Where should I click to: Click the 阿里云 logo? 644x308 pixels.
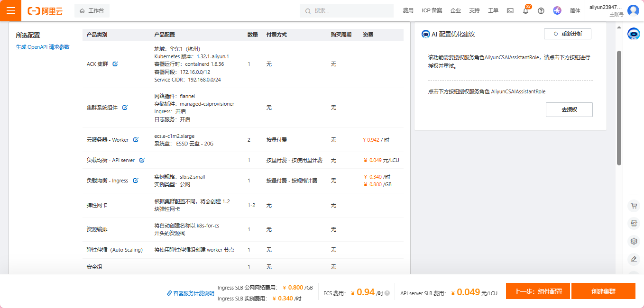[45, 11]
